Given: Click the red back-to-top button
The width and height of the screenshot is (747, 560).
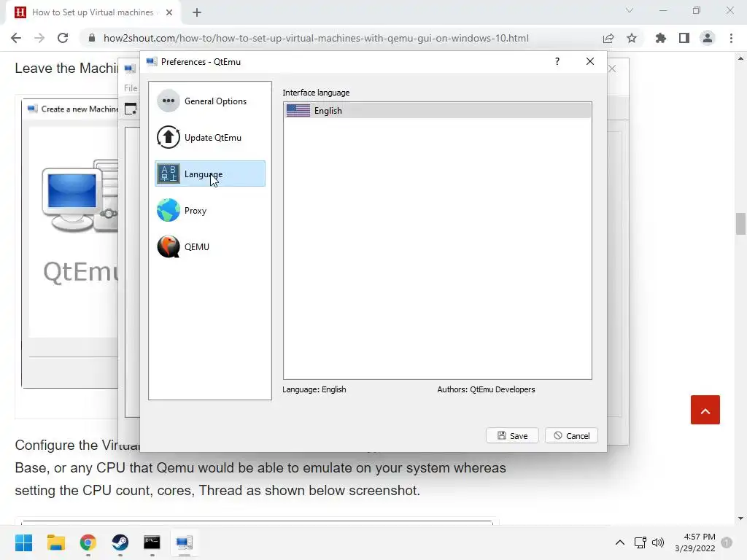Looking at the screenshot, I should click(x=705, y=410).
